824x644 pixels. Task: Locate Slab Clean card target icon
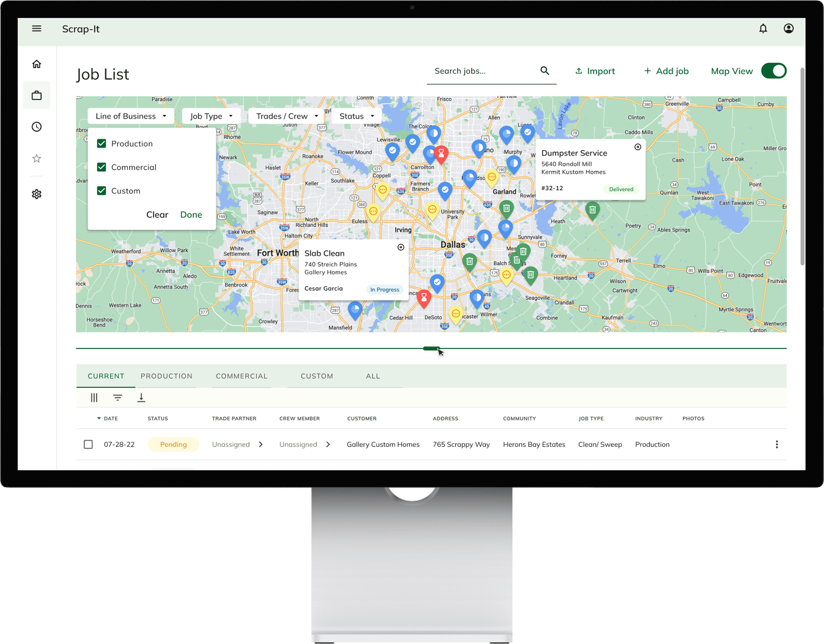click(401, 247)
